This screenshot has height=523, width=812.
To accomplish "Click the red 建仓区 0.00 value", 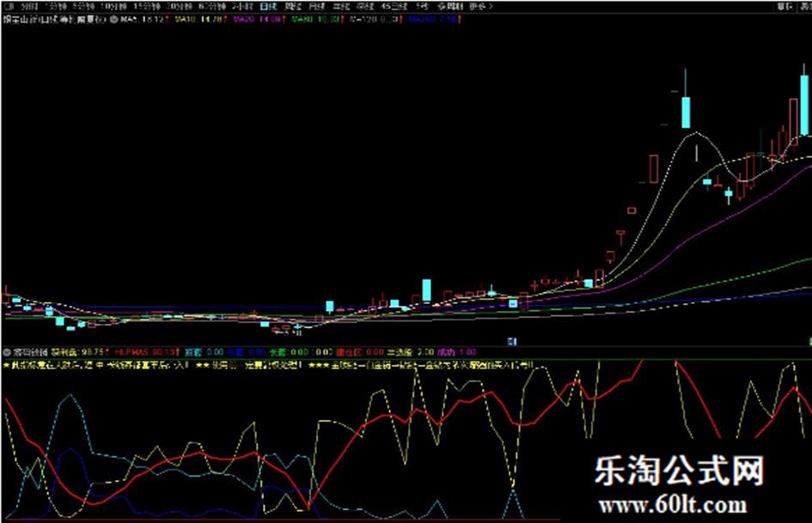I will click(x=360, y=352).
